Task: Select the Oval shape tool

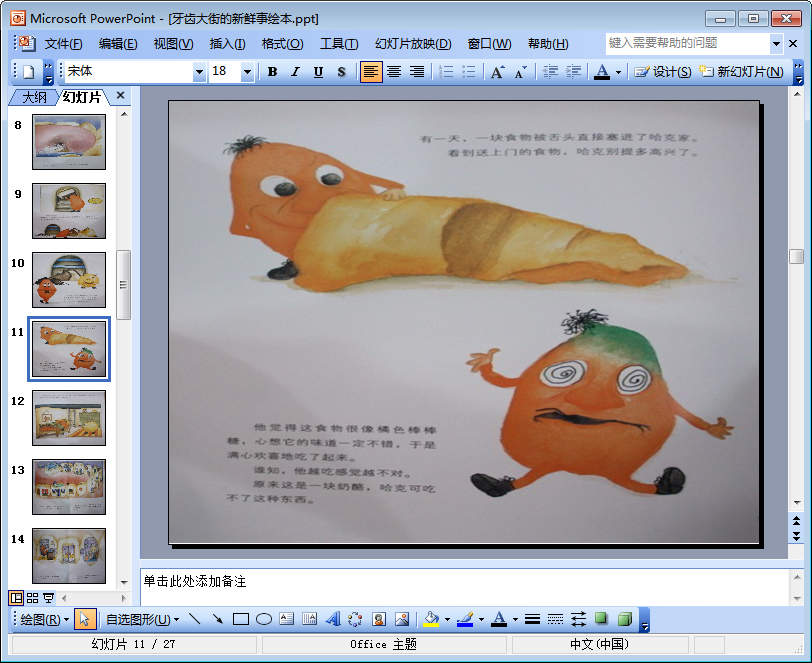Action: coord(264,619)
